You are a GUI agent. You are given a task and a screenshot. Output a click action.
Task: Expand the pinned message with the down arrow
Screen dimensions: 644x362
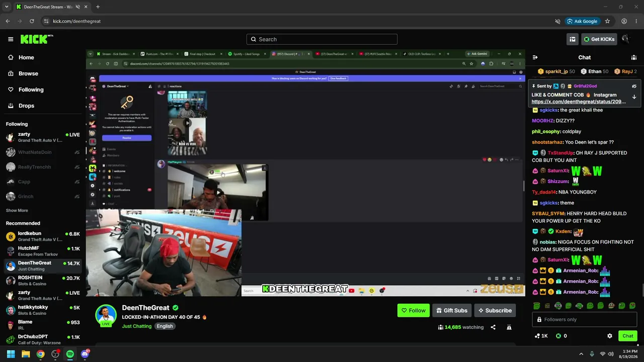coord(634,97)
